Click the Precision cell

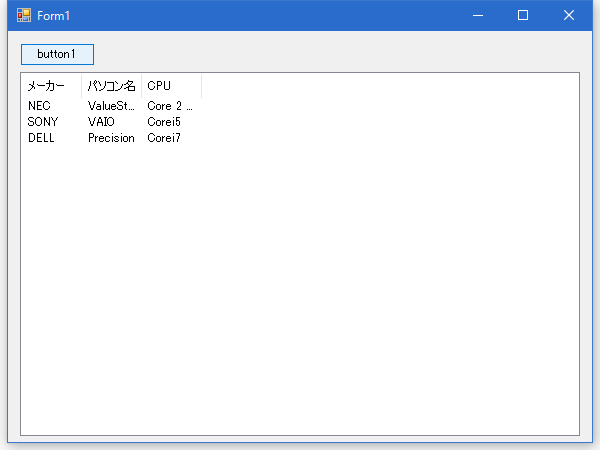coord(111,138)
